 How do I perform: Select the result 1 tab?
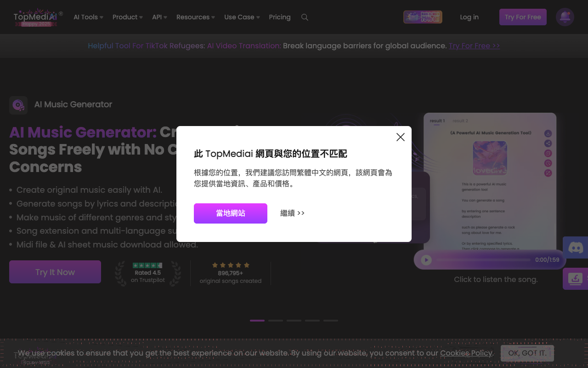point(437,121)
